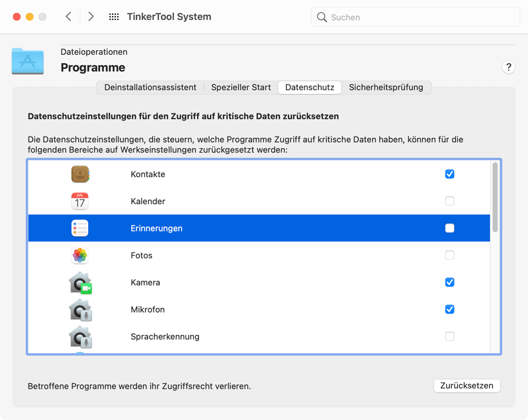Click the privacy list scrollbar
This screenshot has width=528, height=420.
click(x=495, y=197)
